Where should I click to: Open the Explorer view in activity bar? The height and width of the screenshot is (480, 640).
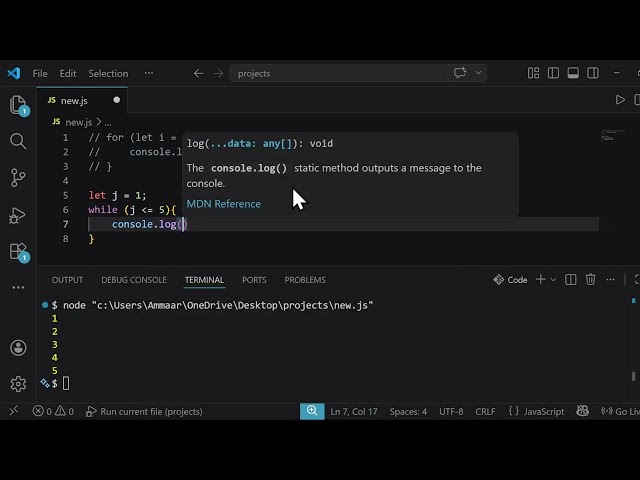[18, 105]
